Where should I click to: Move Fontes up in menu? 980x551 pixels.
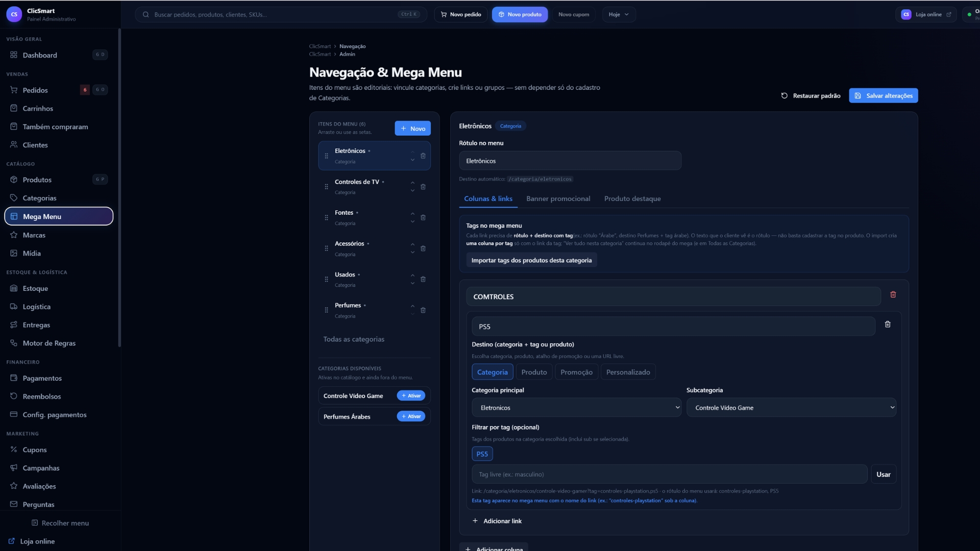[412, 214]
